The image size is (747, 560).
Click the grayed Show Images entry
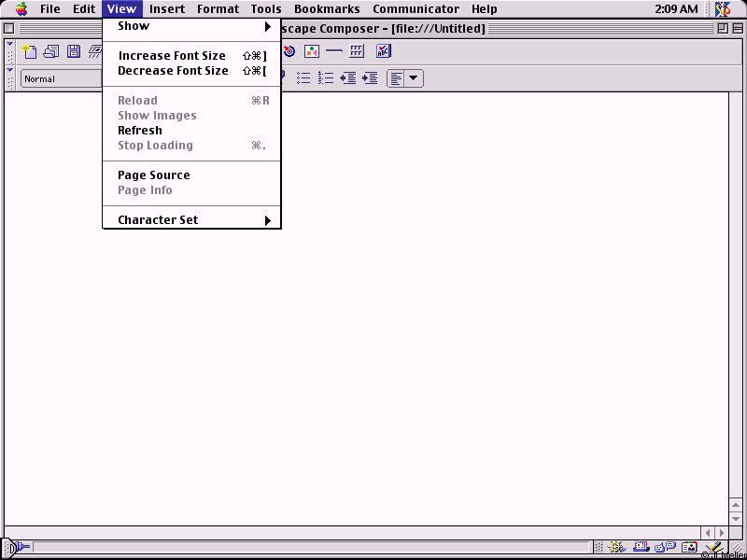191,116
